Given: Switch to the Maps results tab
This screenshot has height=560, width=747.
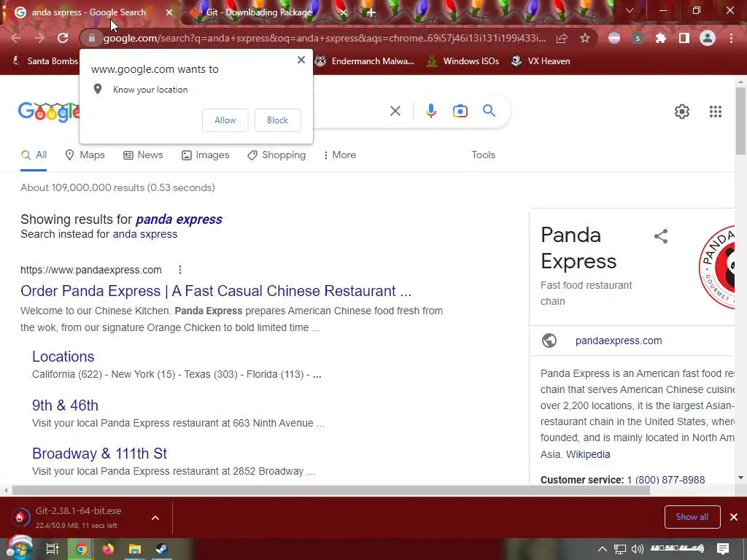Looking at the screenshot, I should (x=85, y=155).
